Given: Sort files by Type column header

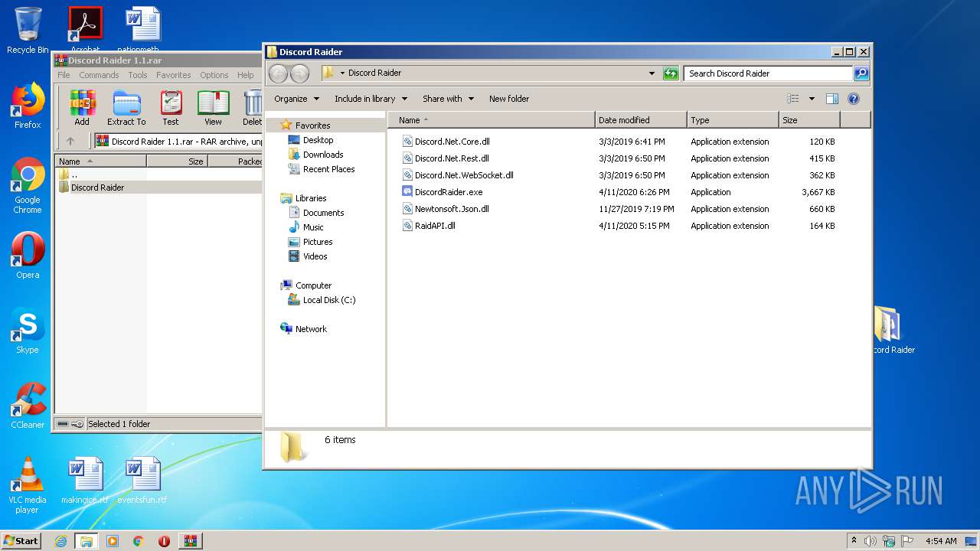Looking at the screenshot, I should click(x=733, y=120).
